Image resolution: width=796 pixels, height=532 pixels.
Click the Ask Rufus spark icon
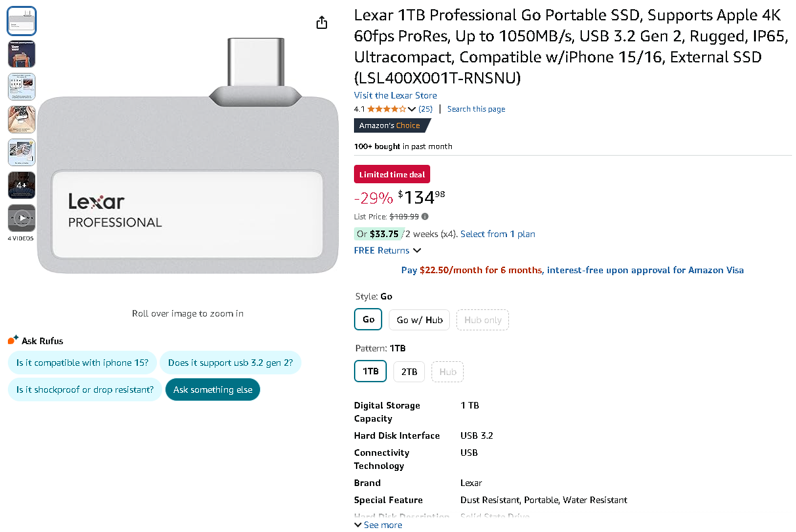(x=11, y=340)
